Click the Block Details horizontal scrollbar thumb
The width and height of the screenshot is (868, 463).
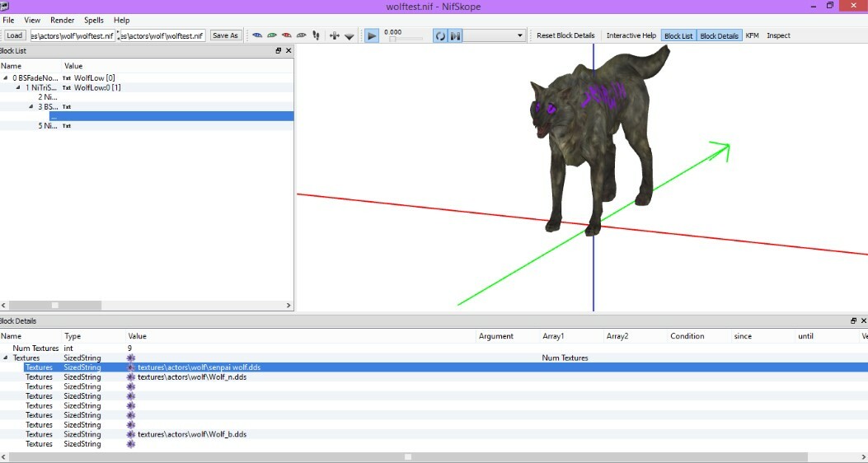[x=408, y=457]
